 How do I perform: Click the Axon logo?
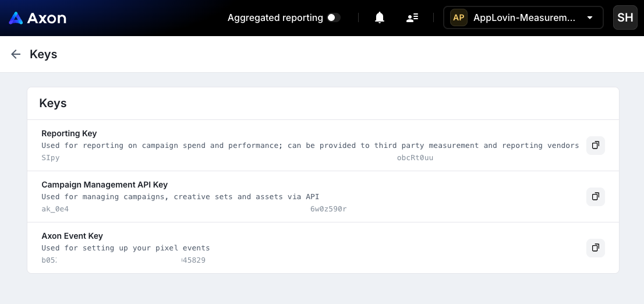tap(38, 18)
